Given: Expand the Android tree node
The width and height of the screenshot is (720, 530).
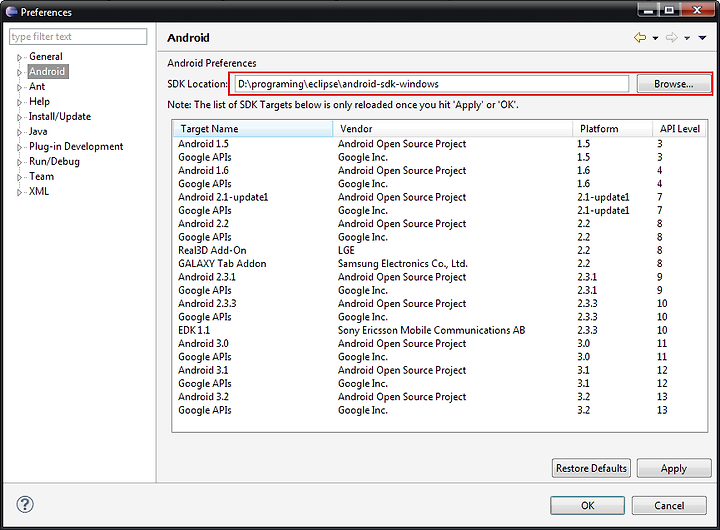Looking at the screenshot, I should tap(19, 73).
